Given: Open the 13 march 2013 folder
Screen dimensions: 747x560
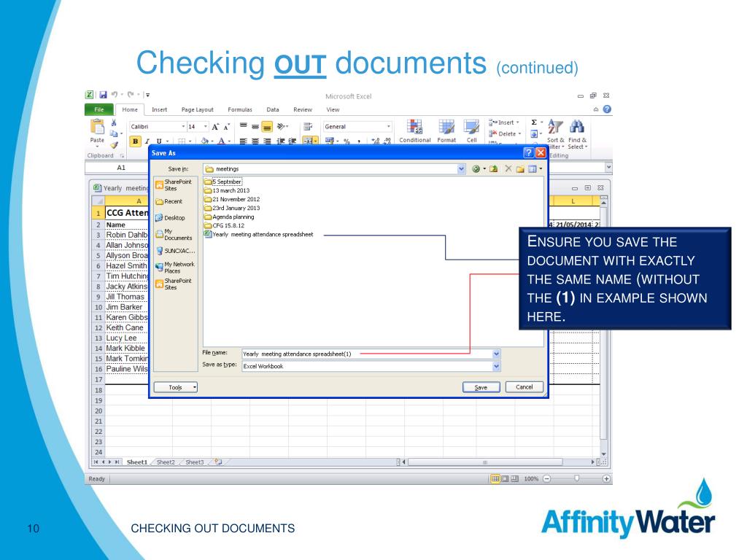Looking at the screenshot, I should click(x=227, y=190).
